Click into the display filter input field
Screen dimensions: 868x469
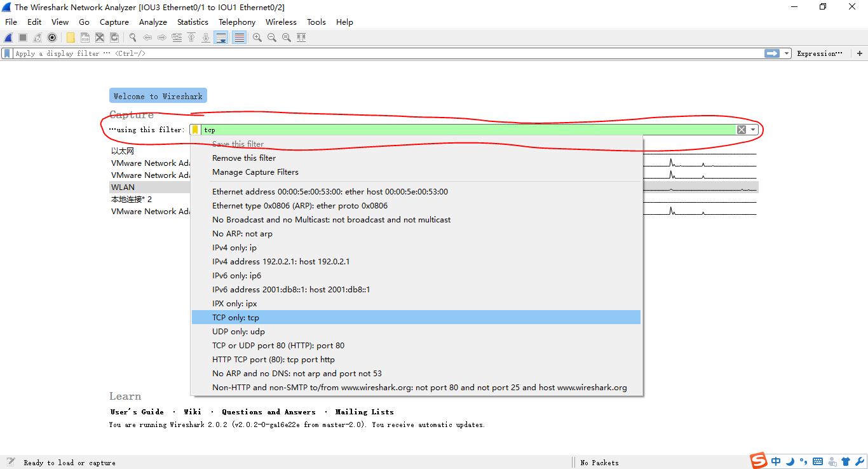coord(388,53)
